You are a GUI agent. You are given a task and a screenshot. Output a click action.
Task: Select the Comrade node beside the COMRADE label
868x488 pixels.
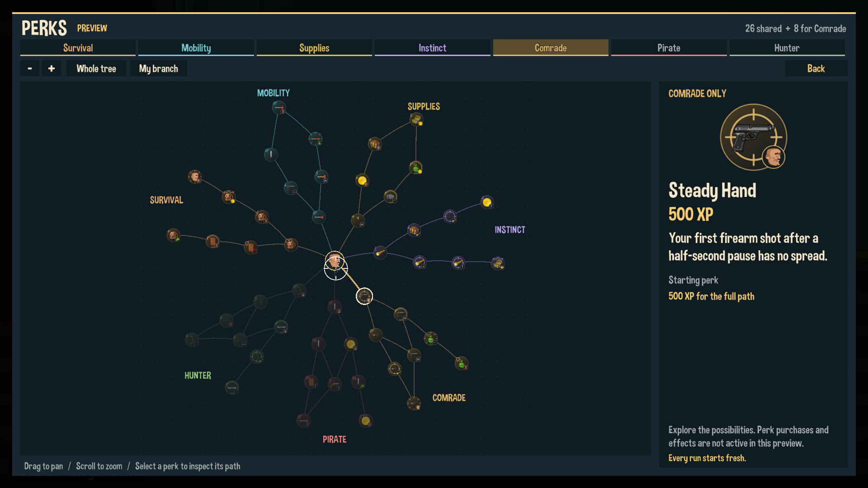[414, 403]
